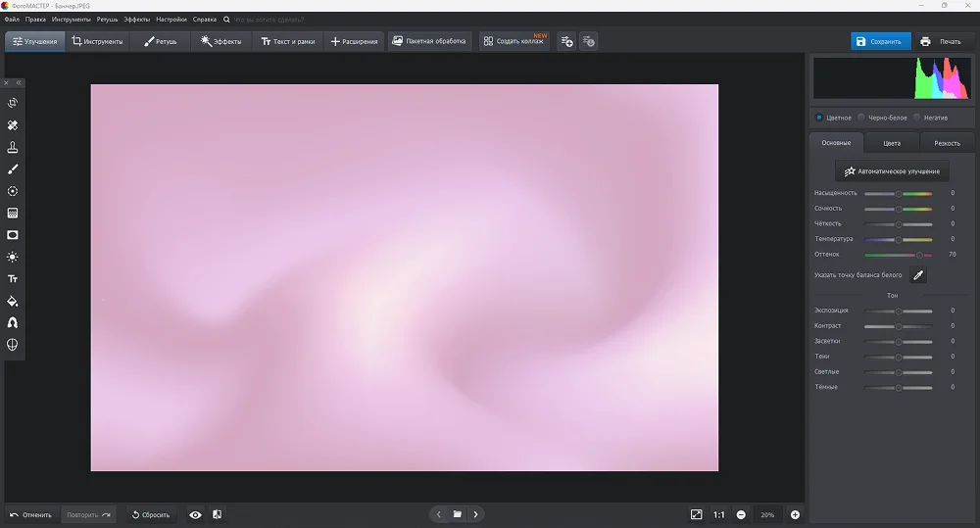This screenshot has height=528, width=980.
Task: Select the vignette tool icon
Action: pyautogui.click(x=13, y=235)
